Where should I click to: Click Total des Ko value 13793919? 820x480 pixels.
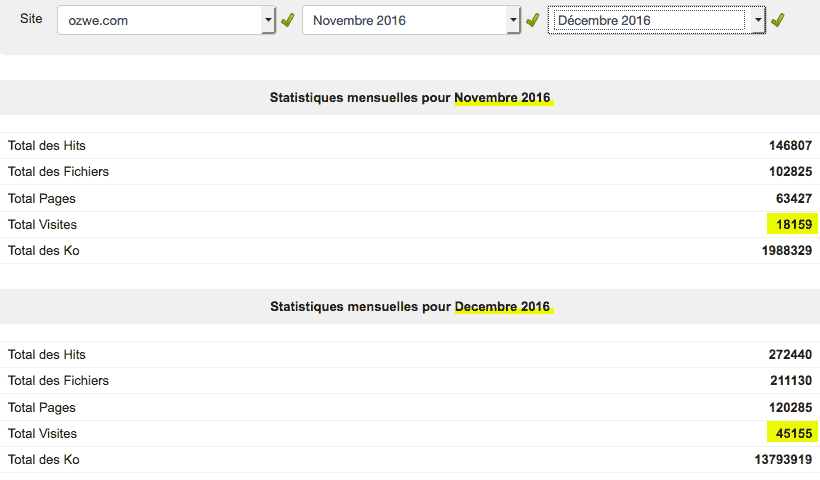(783, 460)
